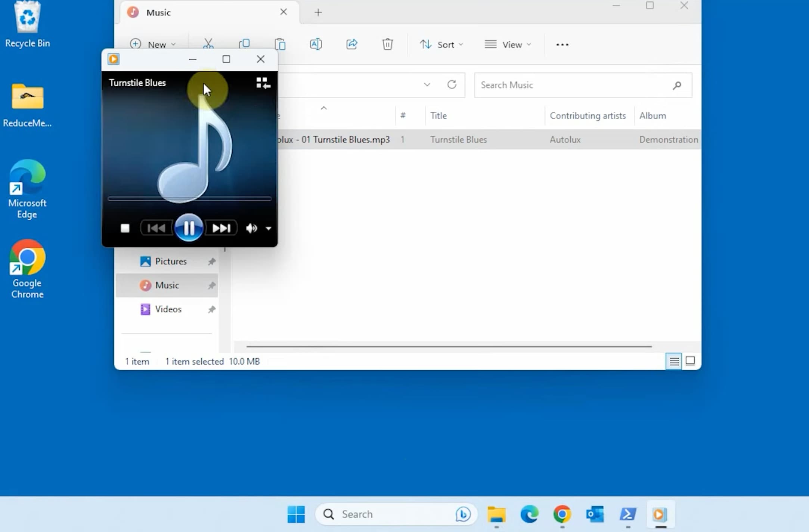Click the Paste toolbar icon
809x532 pixels.
click(280, 44)
